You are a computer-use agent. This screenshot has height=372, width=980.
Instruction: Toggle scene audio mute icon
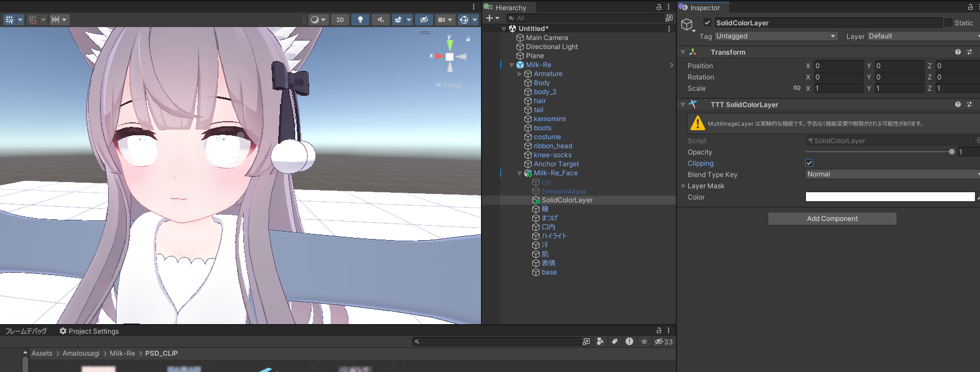381,20
